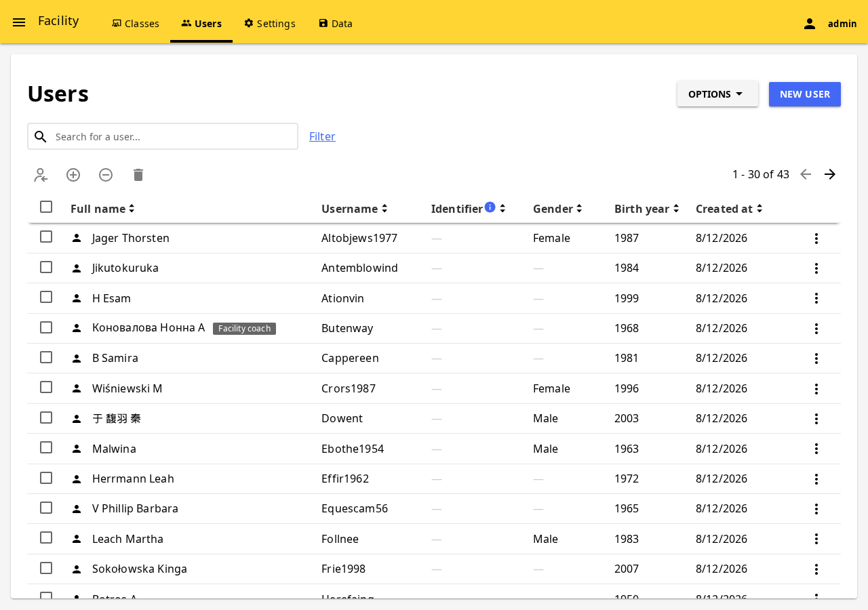The height and width of the screenshot is (610, 868).
Task: Open row menu for Wiśniewski M
Action: pos(816,389)
